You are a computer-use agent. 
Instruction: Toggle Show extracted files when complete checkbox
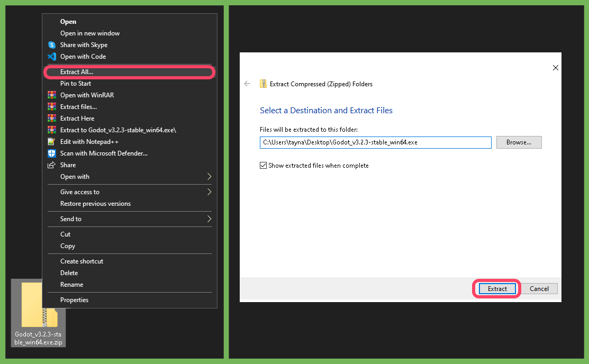tap(264, 166)
